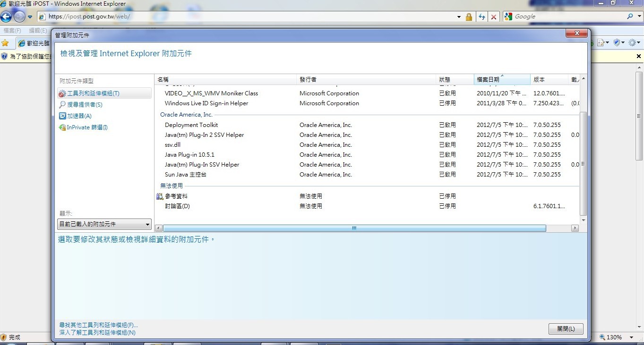Image resolution: width=644 pixels, height=345 pixels.
Task: Select the 參考資料 add-on row
Action: (367, 196)
